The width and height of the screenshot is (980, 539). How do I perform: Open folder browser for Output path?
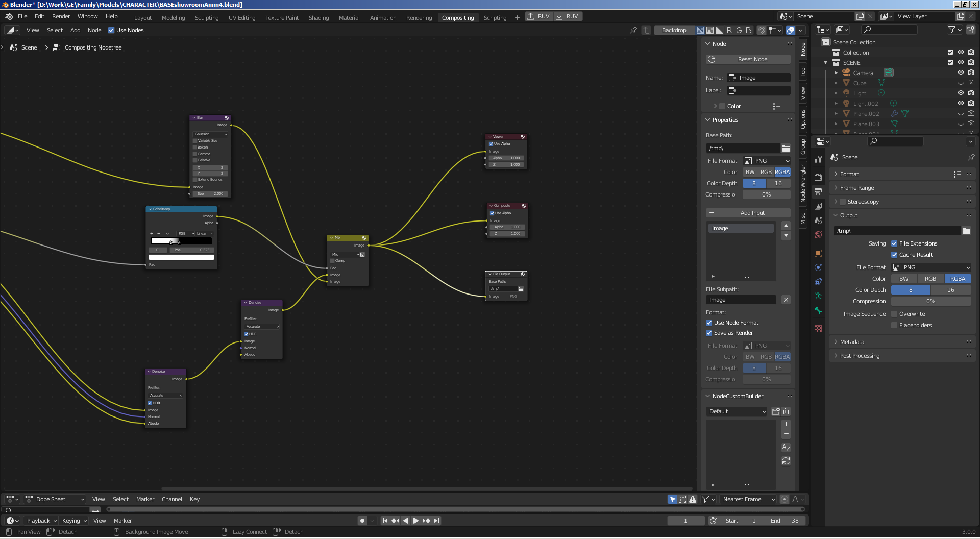point(967,231)
